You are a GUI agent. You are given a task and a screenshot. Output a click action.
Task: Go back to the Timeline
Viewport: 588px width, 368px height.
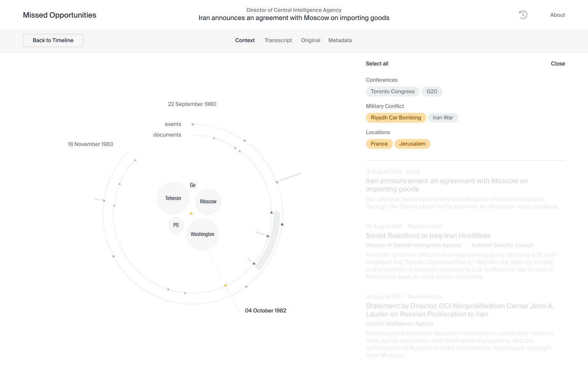tap(53, 40)
